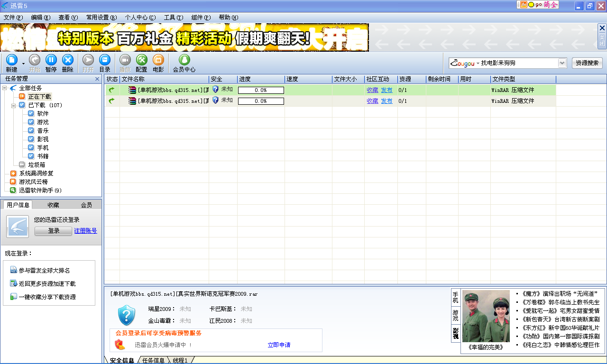This screenshot has height=364, width=607.
Task: Collapse the 全部任务 tree node
Action: (x=4, y=88)
